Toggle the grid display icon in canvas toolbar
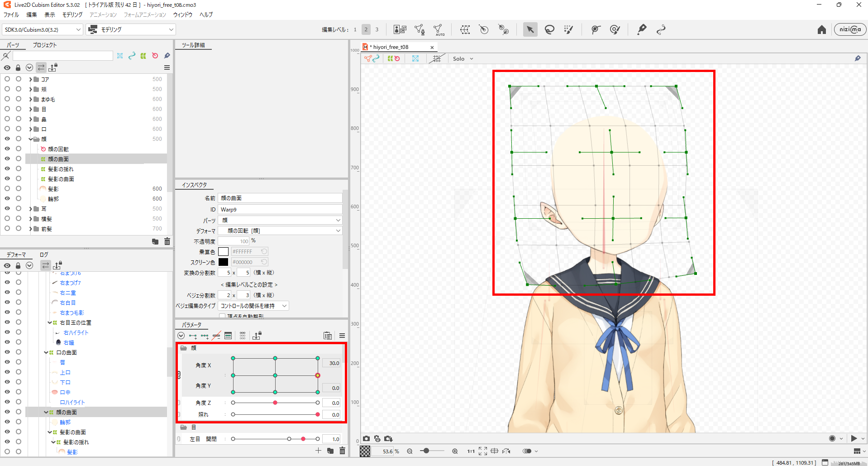 436,58
